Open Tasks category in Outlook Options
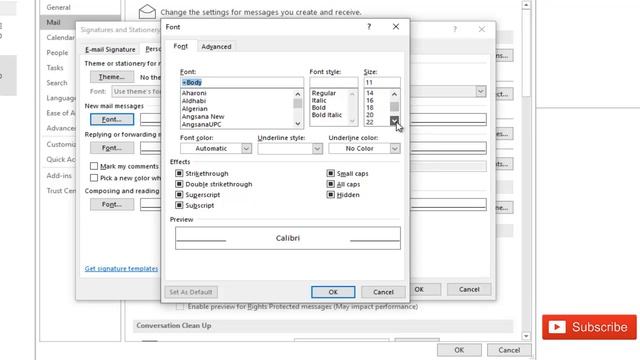The height and width of the screenshot is (360, 640). (x=55, y=68)
